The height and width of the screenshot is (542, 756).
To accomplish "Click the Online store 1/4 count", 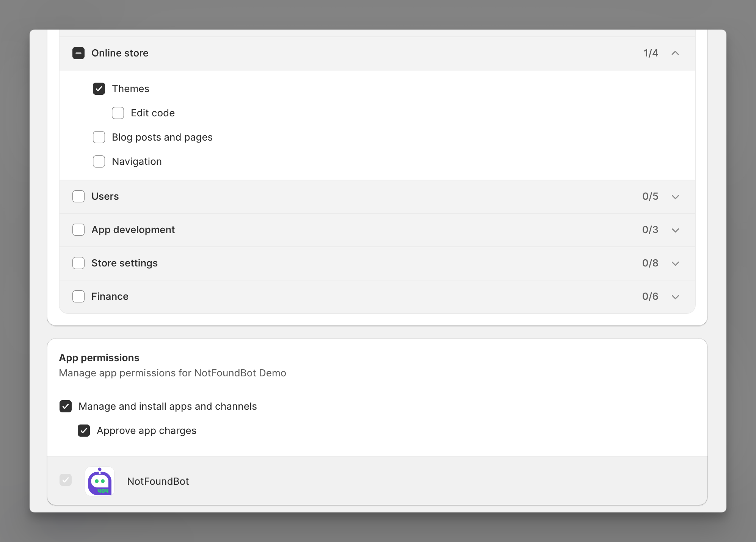I will point(651,53).
